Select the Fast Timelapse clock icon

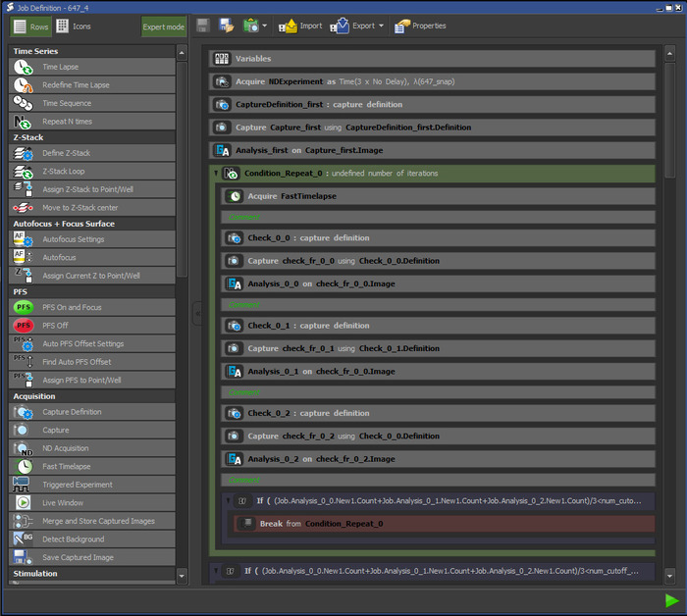click(24, 467)
